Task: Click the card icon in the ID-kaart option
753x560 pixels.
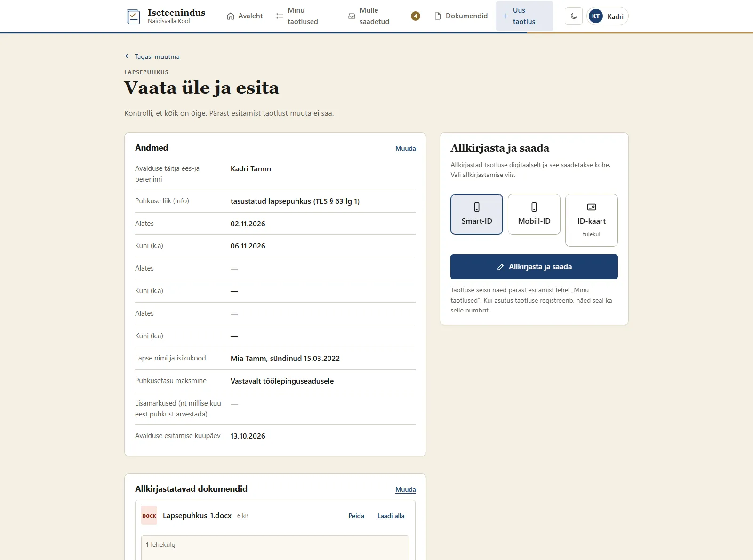Action: point(592,207)
